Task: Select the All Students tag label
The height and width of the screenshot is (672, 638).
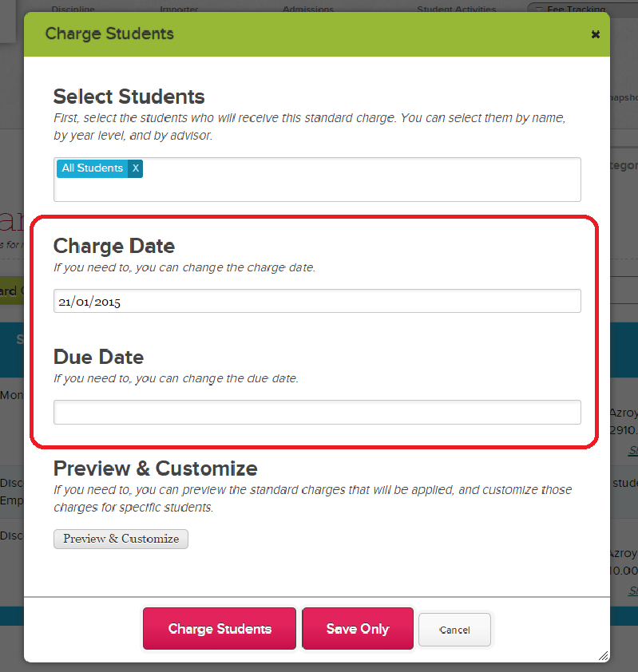Action: (x=93, y=168)
